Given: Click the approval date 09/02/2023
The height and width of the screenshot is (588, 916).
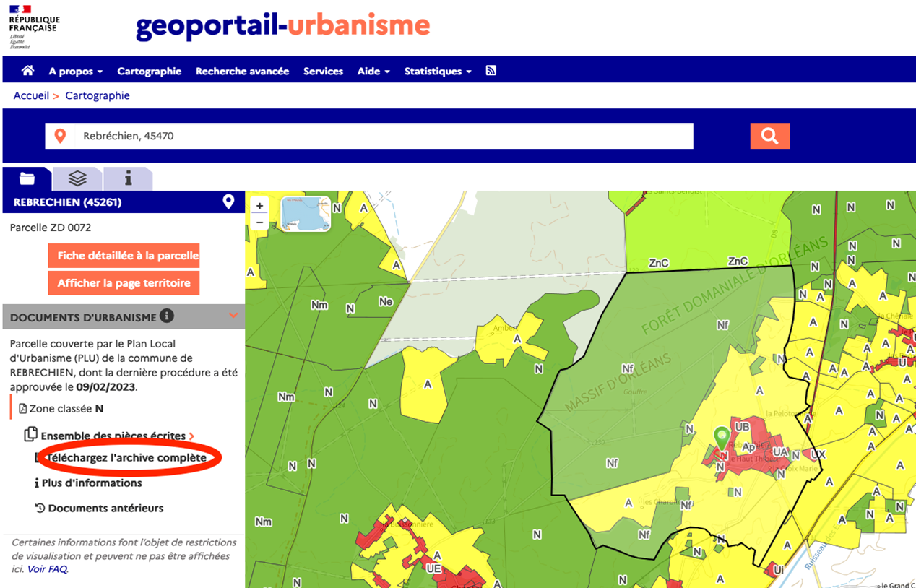Looking at the screenshot, I should click(x=105, y=386).
